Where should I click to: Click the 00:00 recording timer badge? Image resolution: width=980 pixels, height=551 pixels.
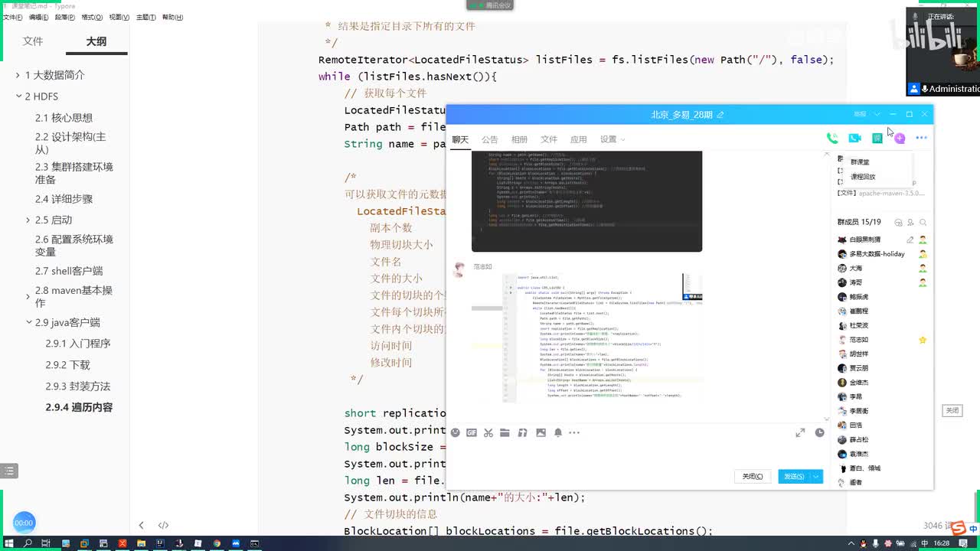24,523
